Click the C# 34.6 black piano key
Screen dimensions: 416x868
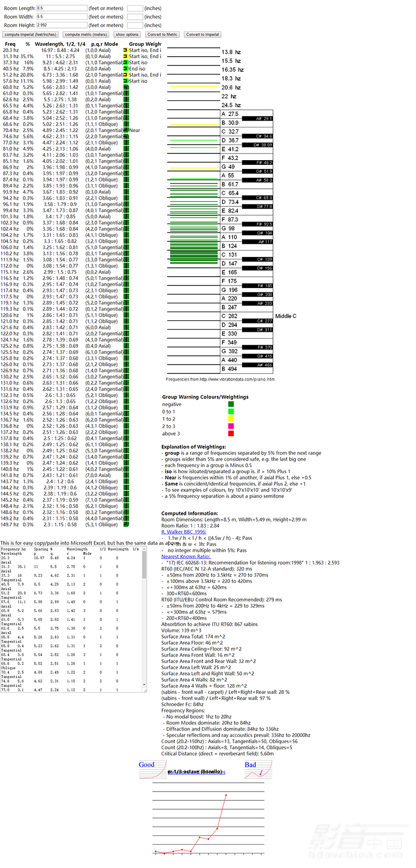(258, 136)
